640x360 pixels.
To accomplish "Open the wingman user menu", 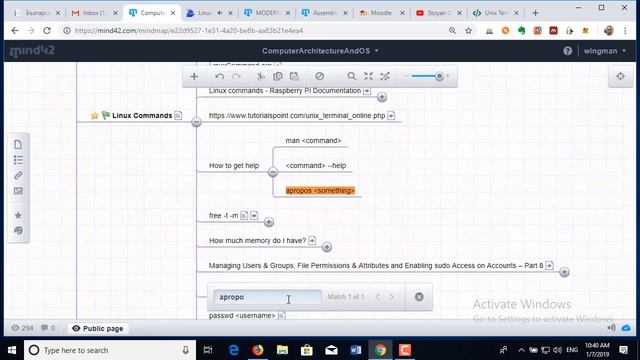I will click(x=604, y=51).
